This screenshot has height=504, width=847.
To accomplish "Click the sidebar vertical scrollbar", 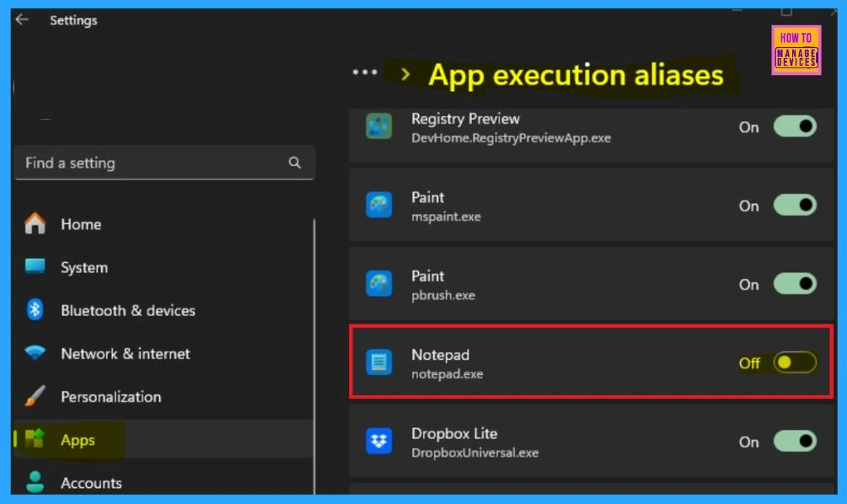I will point(314,357).
